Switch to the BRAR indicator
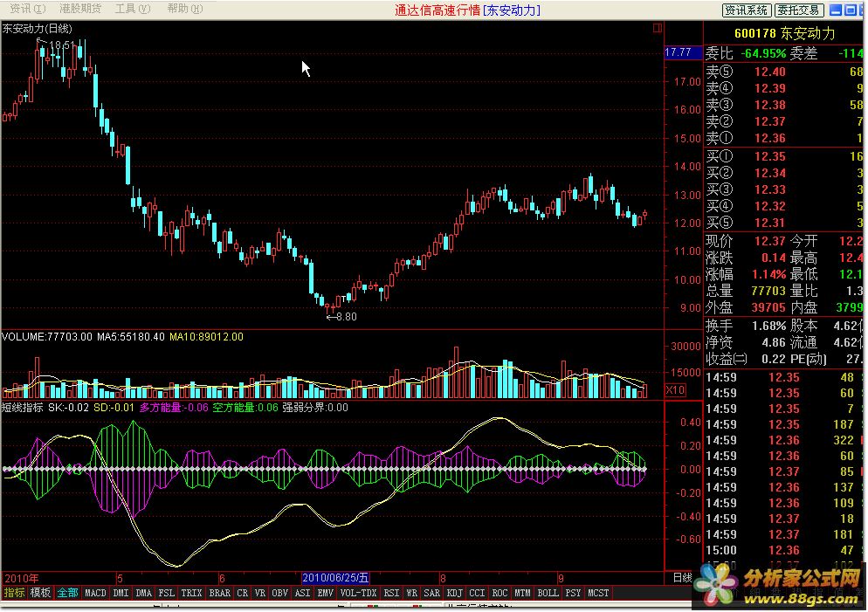The image size is (868, 612). click(220, 593)
